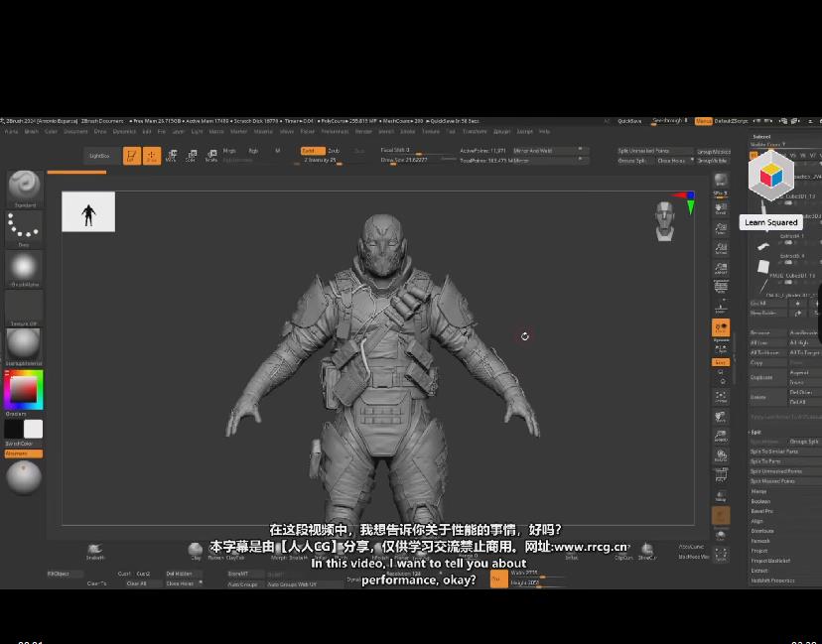Expand the Merge subtool section
Screen dimensions: 822x644
click(758, 491)
